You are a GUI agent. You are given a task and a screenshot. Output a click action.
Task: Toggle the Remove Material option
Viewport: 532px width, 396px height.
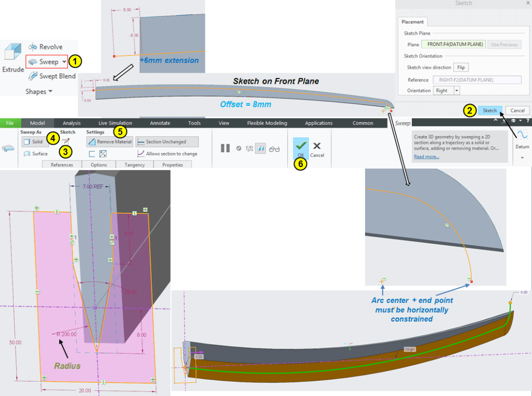tap(110, 142)
